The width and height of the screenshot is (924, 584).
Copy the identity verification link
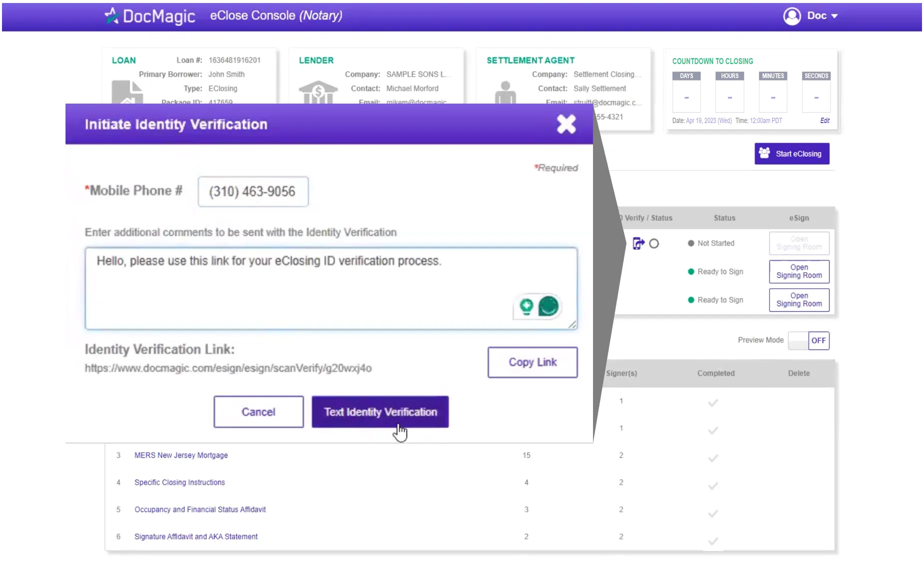click(x=532, y=362)
